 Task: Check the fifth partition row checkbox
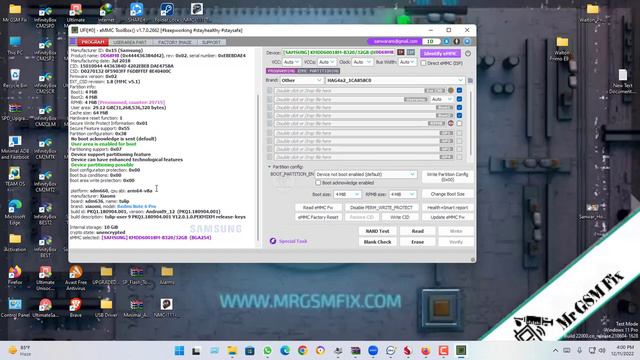pos(460,123)
